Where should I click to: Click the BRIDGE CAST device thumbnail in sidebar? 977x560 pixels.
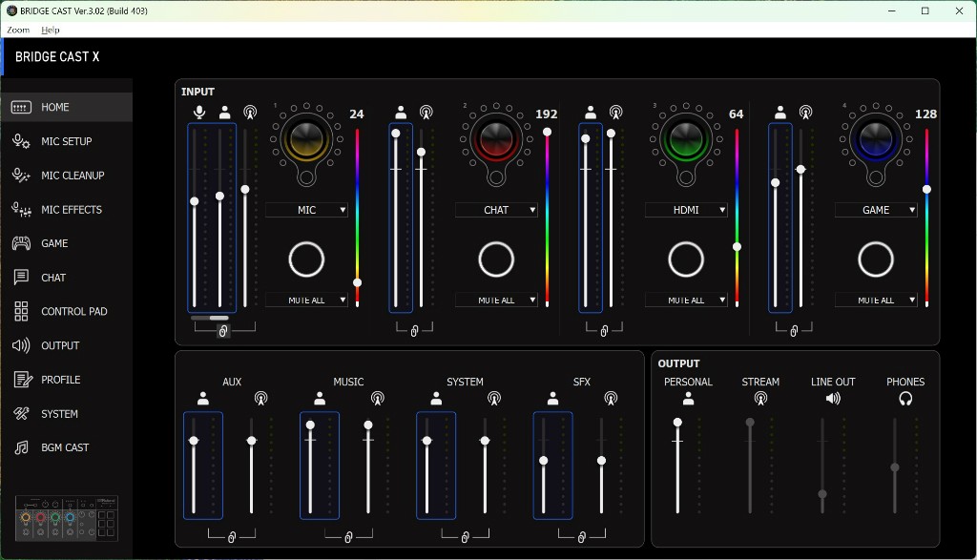66,519
